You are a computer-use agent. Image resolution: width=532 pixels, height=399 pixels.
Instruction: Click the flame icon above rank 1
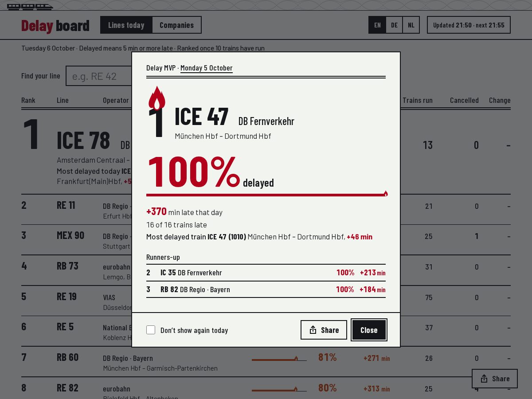click(x=156, y=98)
